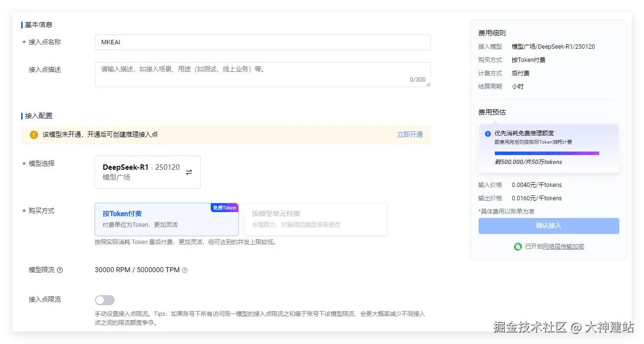Viewport: 644px width, 344px height.
Task: Enable the 接入点限流 switch
Action: 105,299
